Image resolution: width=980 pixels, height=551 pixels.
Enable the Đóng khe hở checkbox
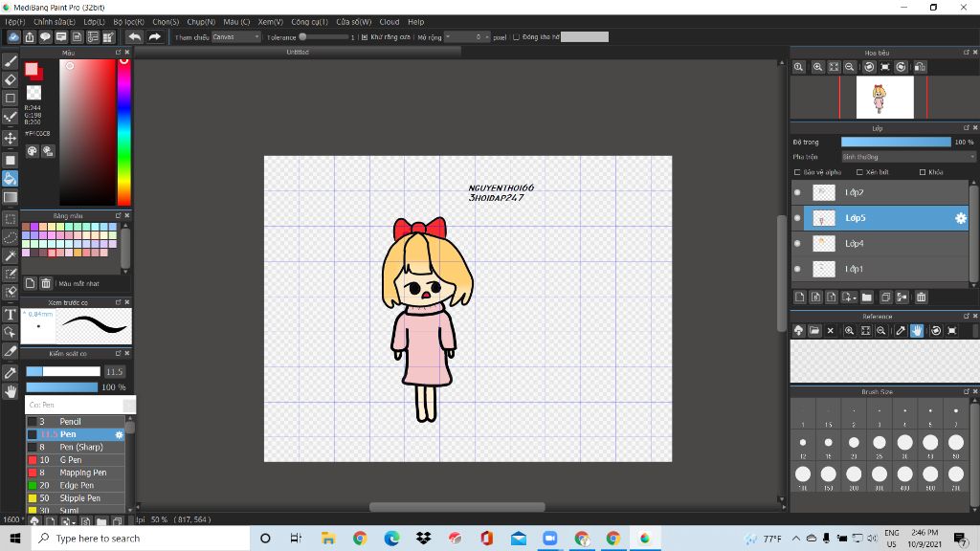pyautogui.click(x=516, y=37)
